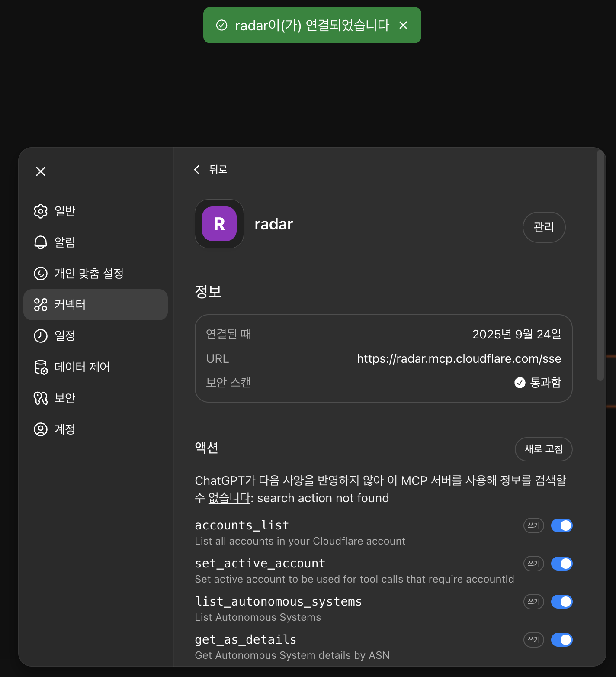Close the settings dialog with the X icon

[x=41, y=171]
